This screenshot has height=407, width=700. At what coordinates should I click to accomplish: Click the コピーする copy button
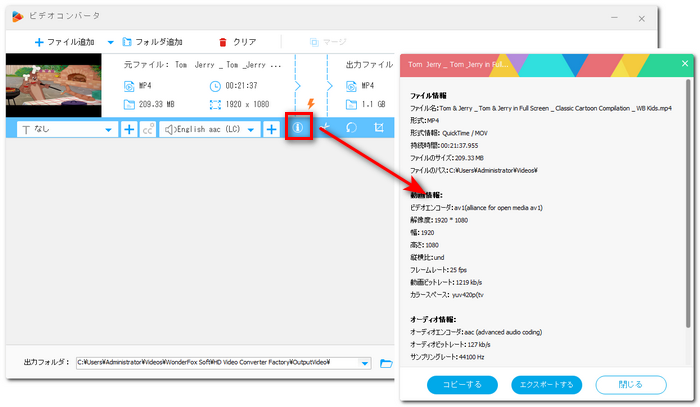[462, 385]
